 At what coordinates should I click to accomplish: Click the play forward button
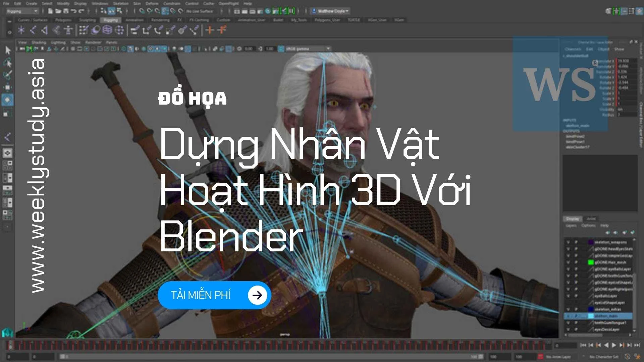tap(614, 345)
